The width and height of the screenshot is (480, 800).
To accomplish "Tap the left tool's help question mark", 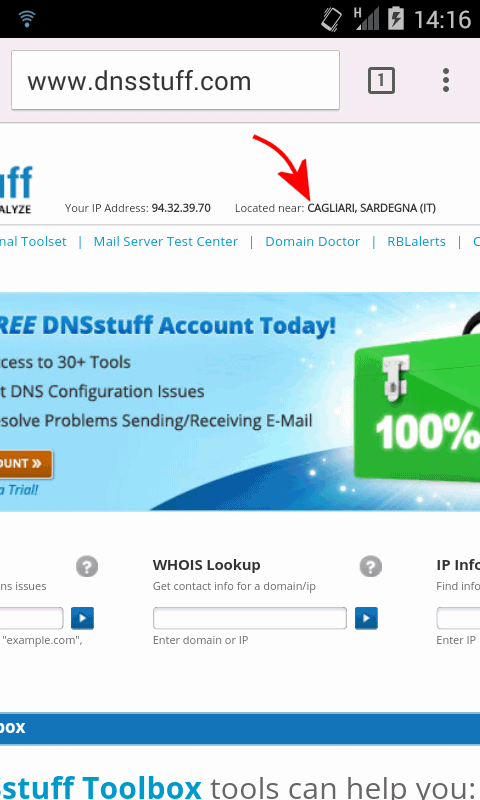I will 87,566.
